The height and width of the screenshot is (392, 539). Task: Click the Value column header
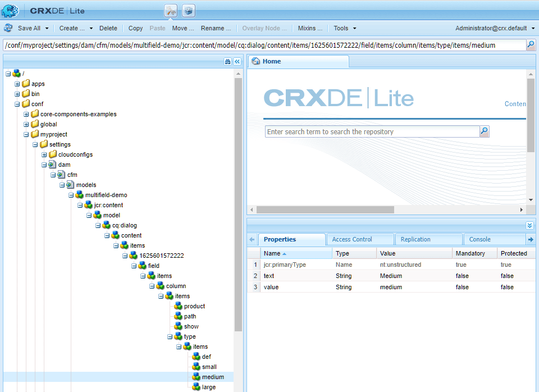(x=414, y=253)
